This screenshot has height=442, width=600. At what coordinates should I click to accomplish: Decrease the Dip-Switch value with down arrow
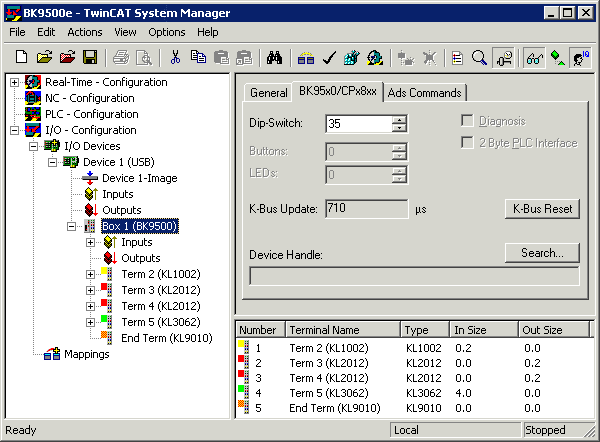[x=399, y=128]
